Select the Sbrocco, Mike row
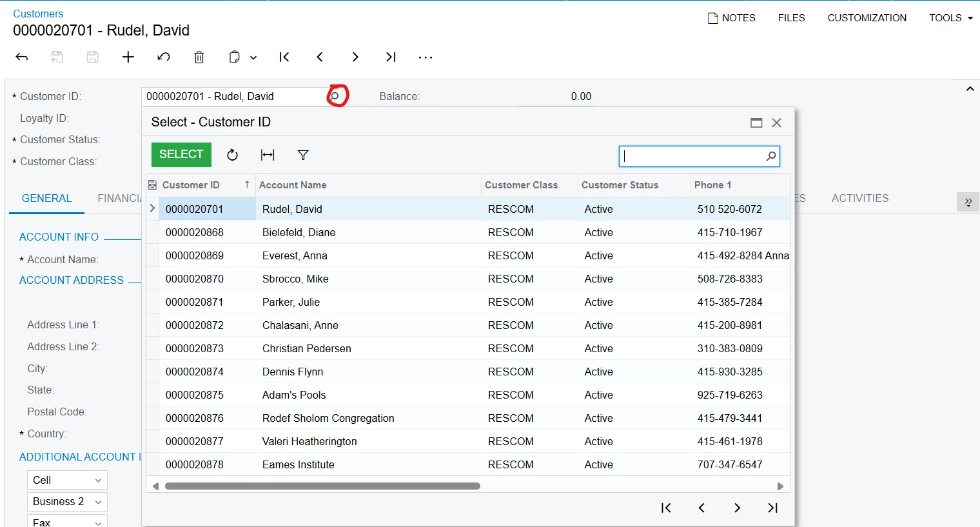 tap(468, 279)
